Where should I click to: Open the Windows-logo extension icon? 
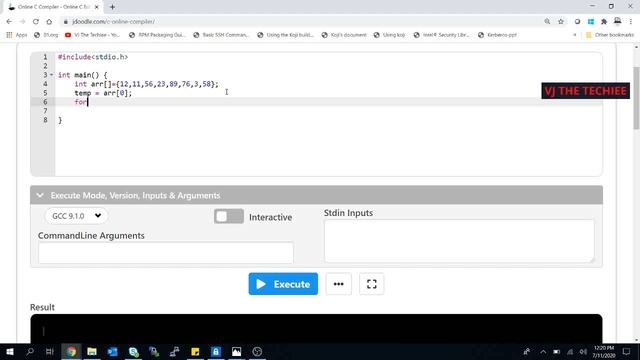591,22
